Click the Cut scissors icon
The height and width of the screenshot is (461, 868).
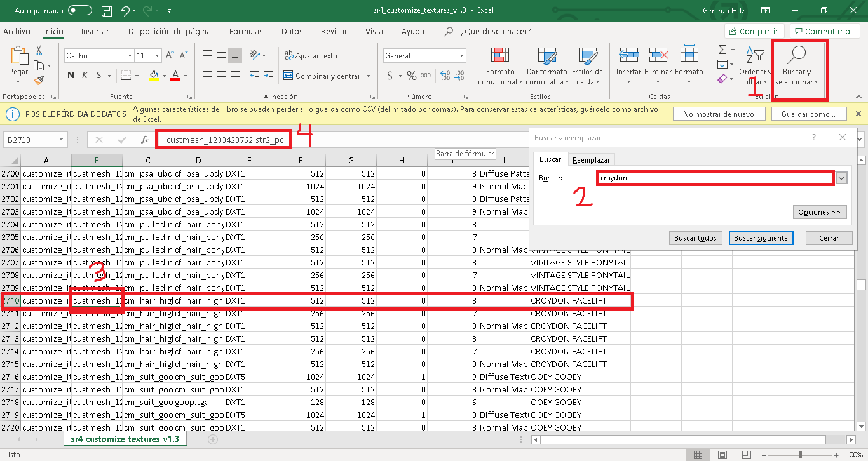click(39, 51)
